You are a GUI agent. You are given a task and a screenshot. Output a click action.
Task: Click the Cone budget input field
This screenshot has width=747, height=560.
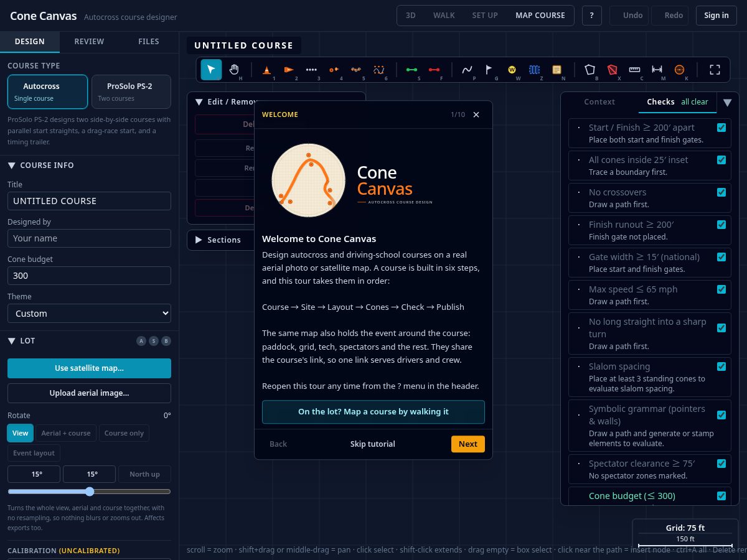(x=89, y=276)
